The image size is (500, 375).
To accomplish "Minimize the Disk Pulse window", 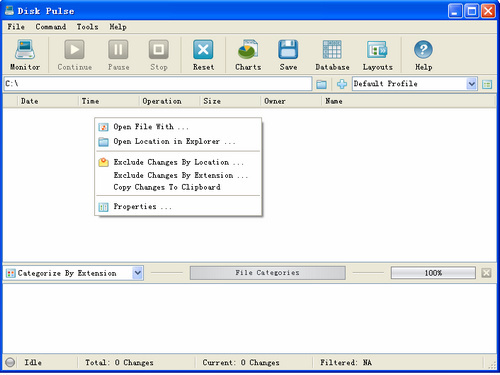I will pyautogui.click(x=455, y=11).
